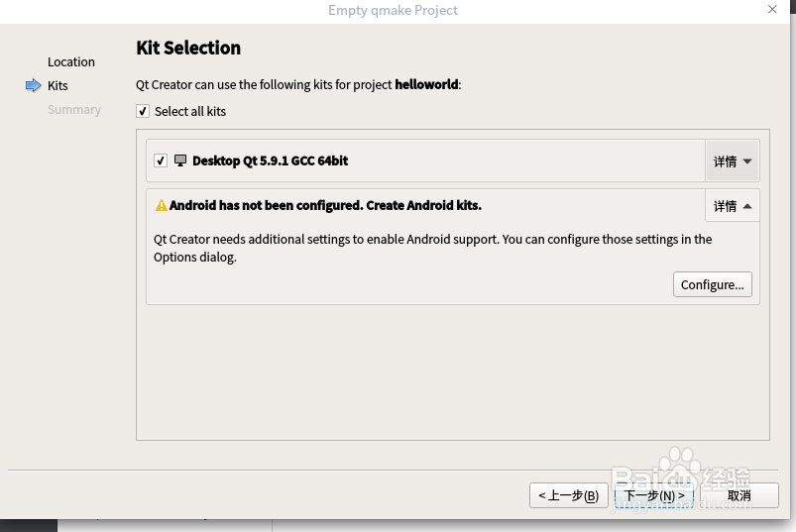Viewport: 796px width, 532px height.
Task: Toggle the Select all kits checkbox
Action: click(144, 112)
